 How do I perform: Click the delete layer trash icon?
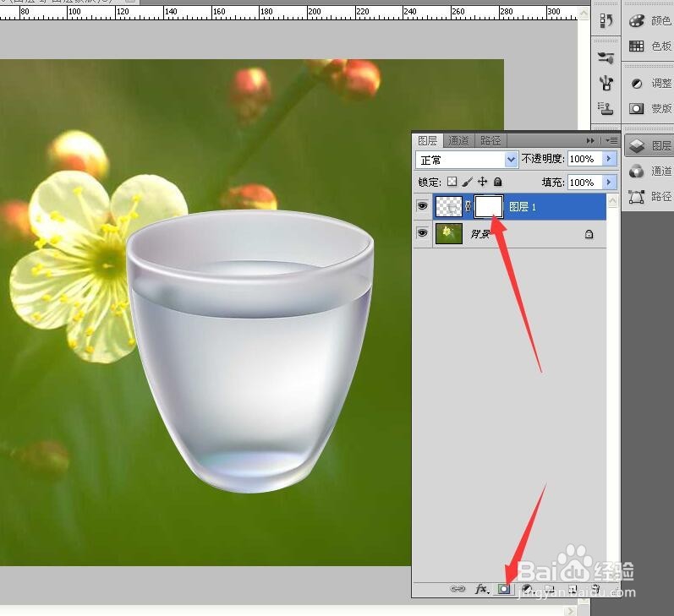pyautogui.click(x=595, y=589)
